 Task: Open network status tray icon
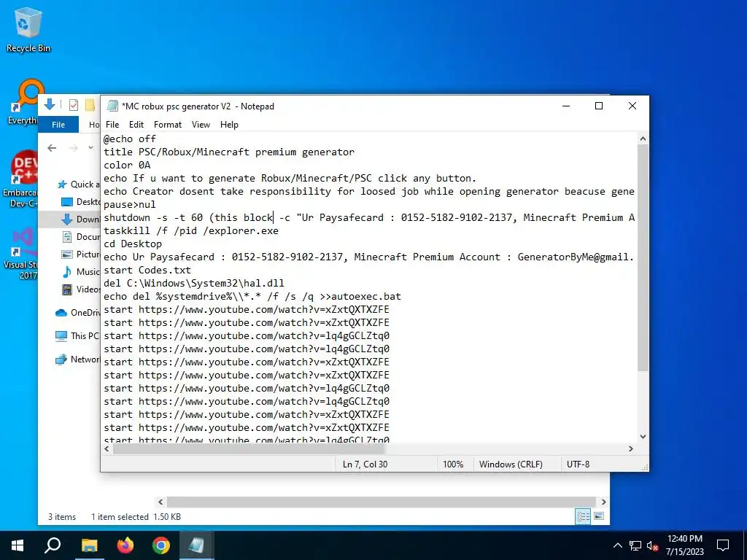(635, 545)
